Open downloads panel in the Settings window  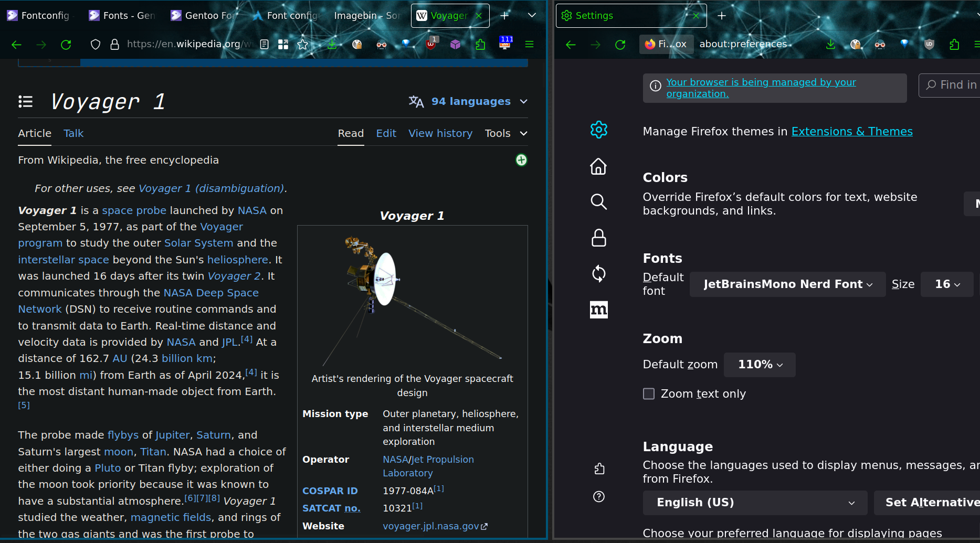(x=830, y=45)
